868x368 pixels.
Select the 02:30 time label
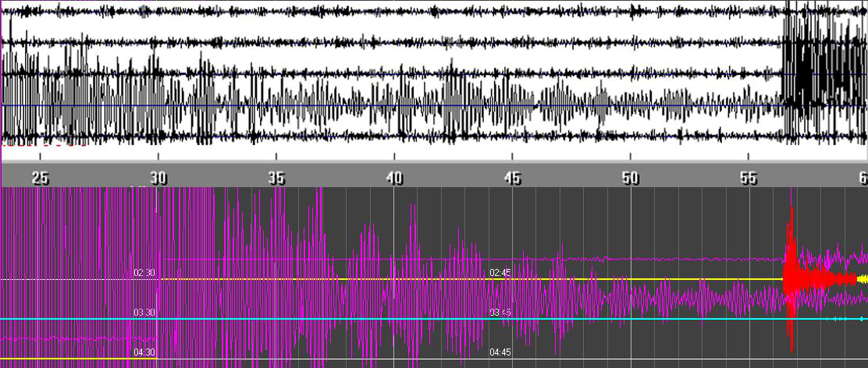coord(144,273)
